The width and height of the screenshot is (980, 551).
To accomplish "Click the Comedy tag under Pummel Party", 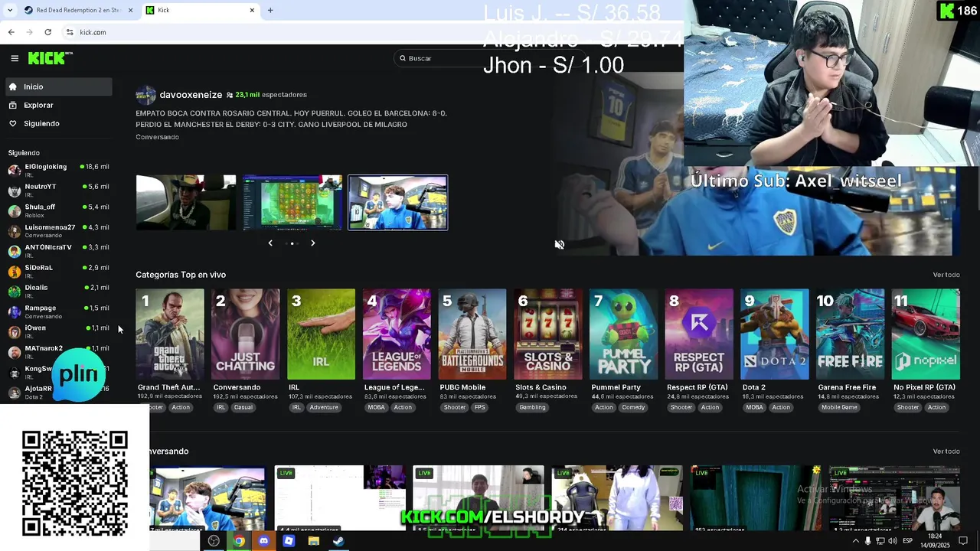I will (x=633, y=407).
